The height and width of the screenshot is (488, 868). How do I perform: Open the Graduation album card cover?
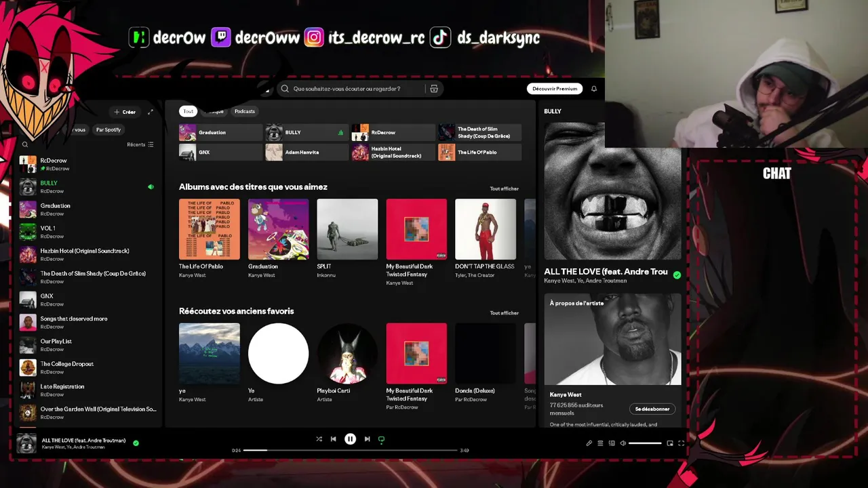(x=279, y=229)
